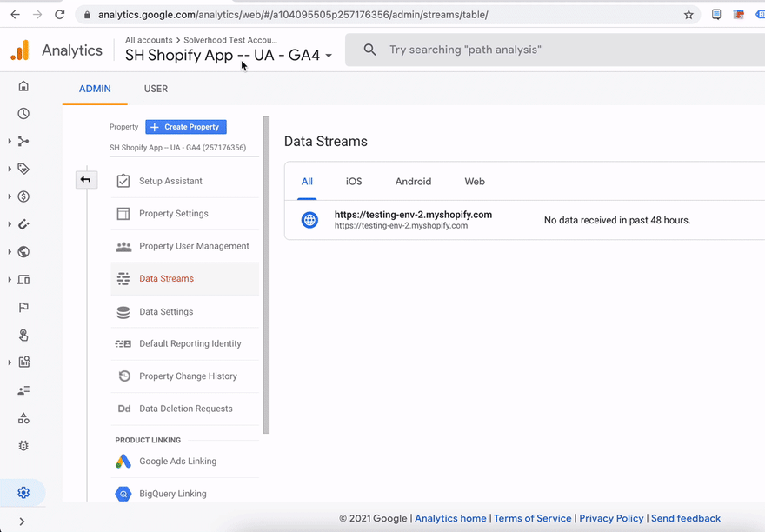This screenshot has height=532, width=765.
Task: Select the Web streams tab
Action: [475, 182]
